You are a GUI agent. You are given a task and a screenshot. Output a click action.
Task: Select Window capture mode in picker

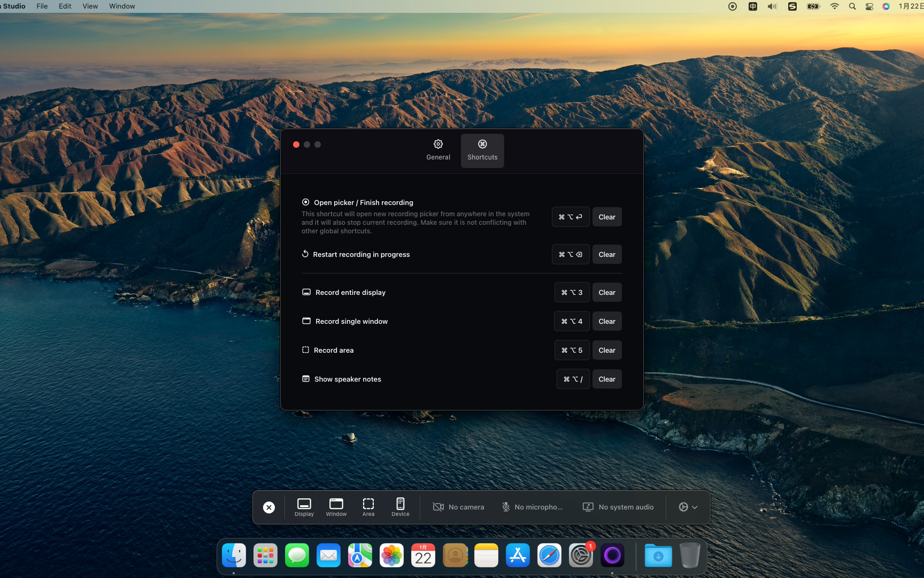pos(336,507)
